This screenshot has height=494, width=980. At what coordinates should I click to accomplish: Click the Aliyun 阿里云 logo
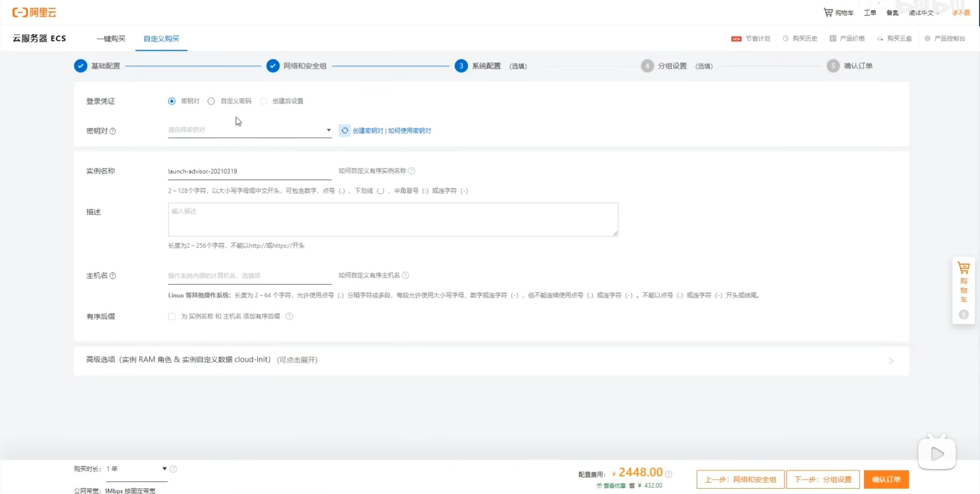pyautogui.click(x=34, y=12)
